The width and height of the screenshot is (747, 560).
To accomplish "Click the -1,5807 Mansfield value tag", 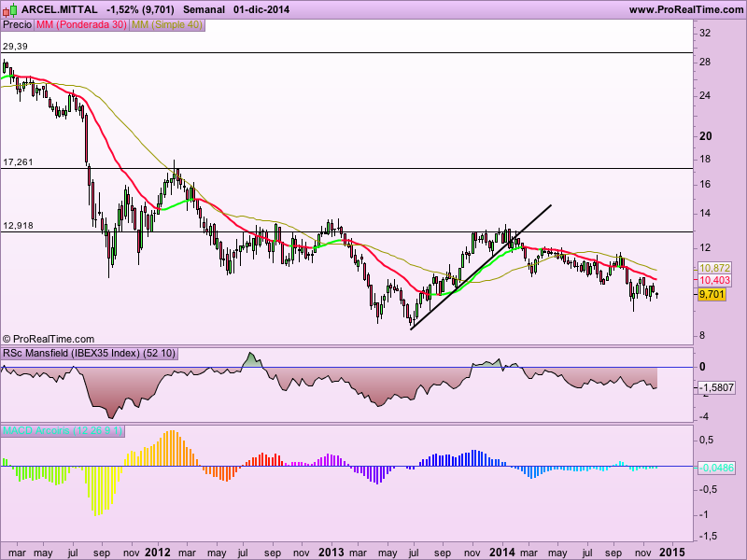I will (x=716, y=387).
